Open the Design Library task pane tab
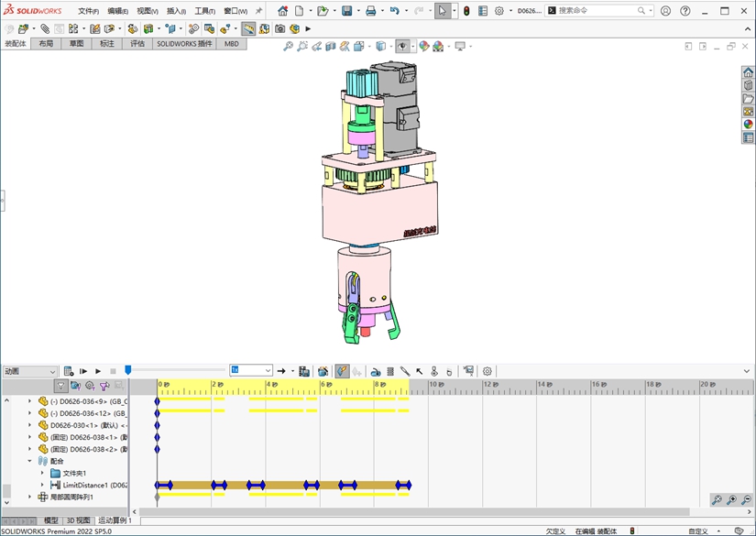This screenshot has height=536, width=756. point(749,86)
